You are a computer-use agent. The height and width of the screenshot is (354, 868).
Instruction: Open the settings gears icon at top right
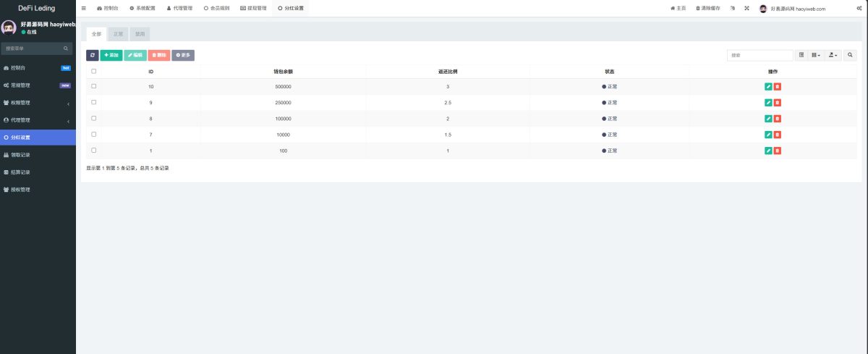click(x=859, y=8)
